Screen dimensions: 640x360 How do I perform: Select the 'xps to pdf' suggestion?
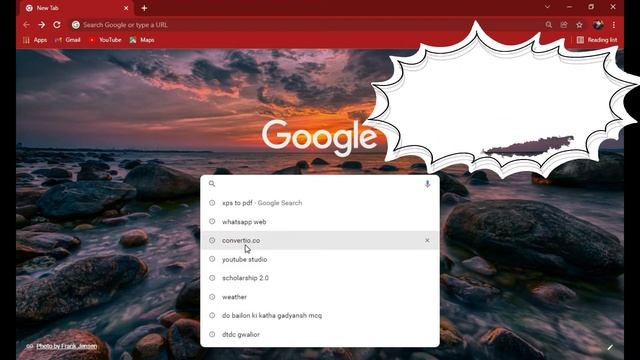320,203
